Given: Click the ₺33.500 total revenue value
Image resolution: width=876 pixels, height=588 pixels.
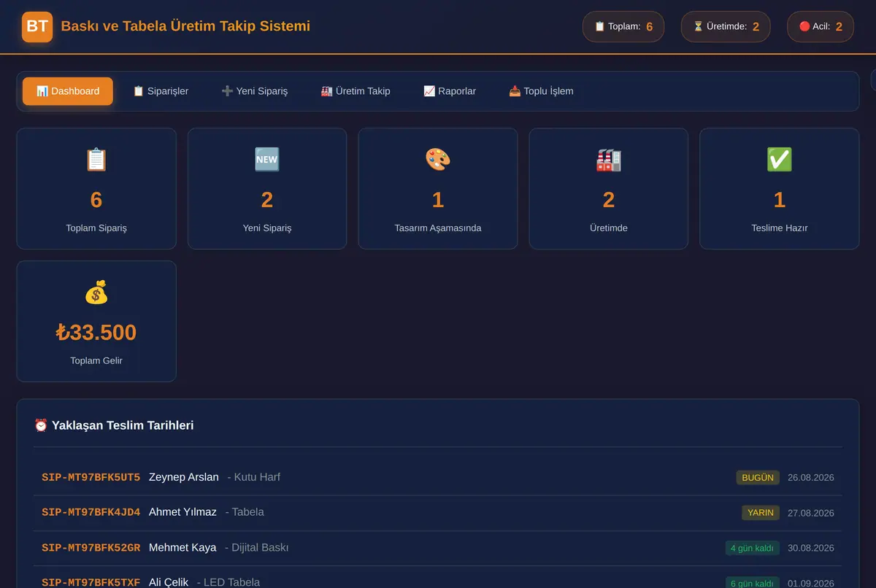Looking at the screenshot, I should [96, 333].
